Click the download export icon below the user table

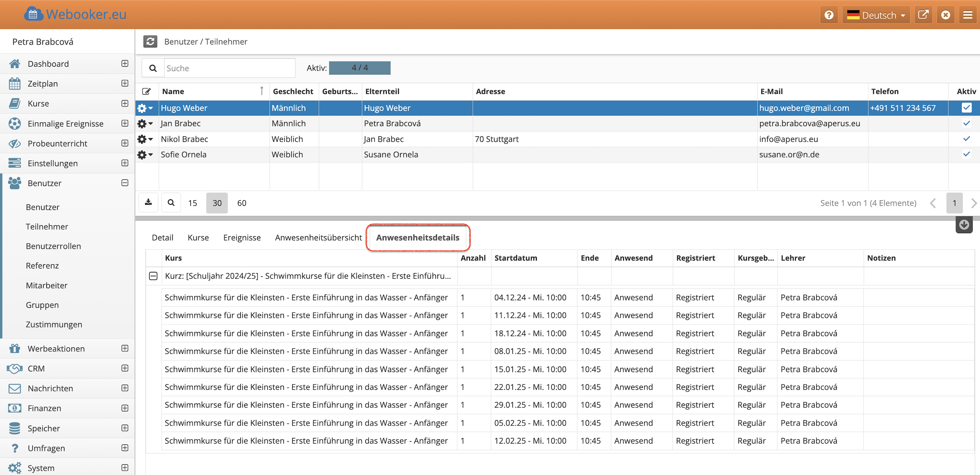148,203
